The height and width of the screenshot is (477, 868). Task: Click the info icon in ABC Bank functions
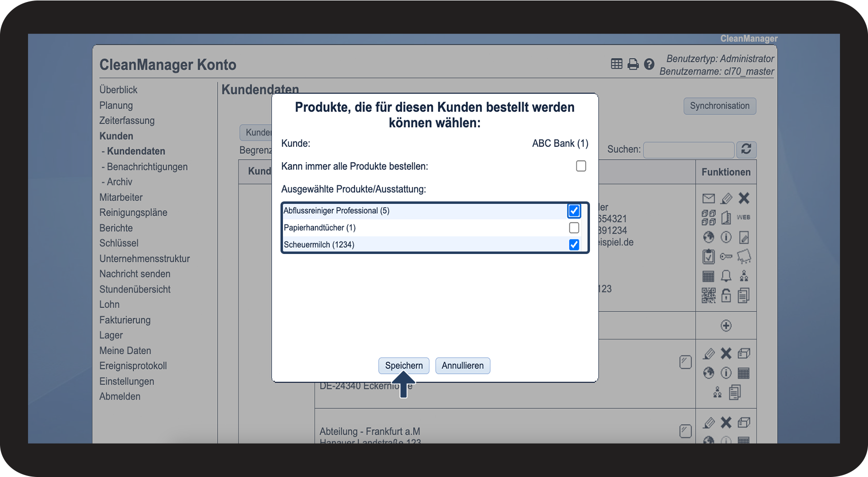[x=726, y=237]
